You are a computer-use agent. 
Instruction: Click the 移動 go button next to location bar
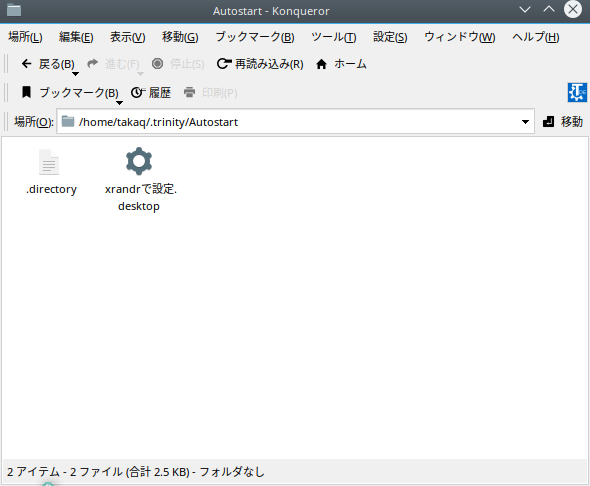coord(563,122)
